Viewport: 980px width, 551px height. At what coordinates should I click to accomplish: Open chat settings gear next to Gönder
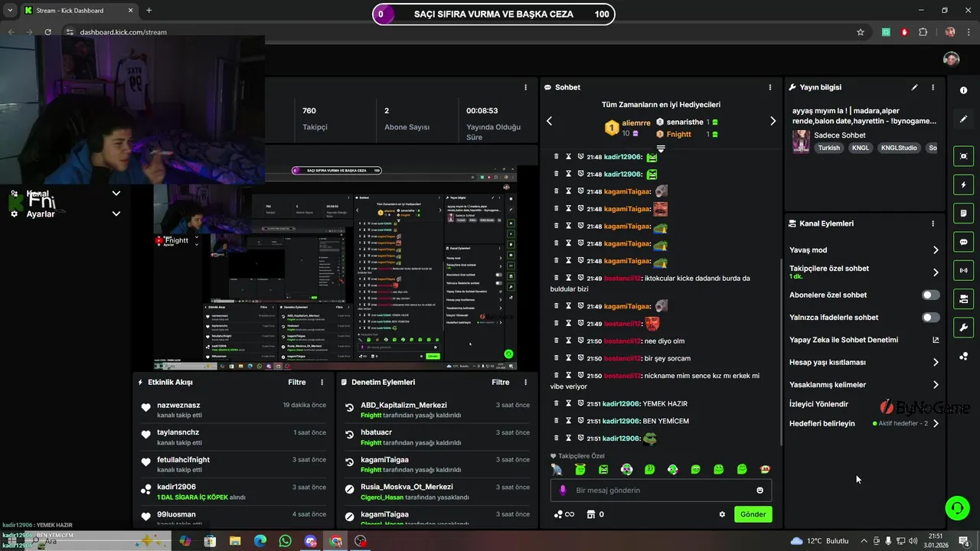click(x=722, y=514)
